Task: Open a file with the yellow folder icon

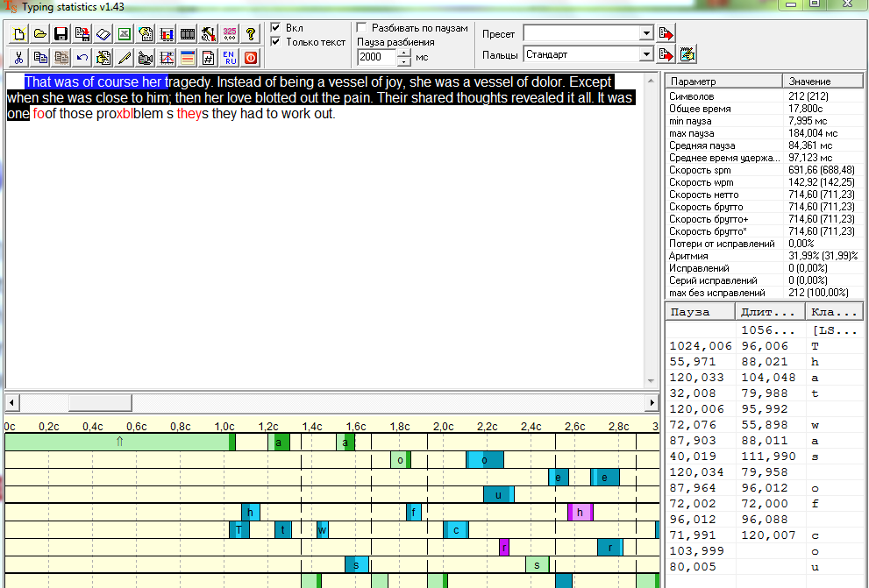Action: coord(40,34)
